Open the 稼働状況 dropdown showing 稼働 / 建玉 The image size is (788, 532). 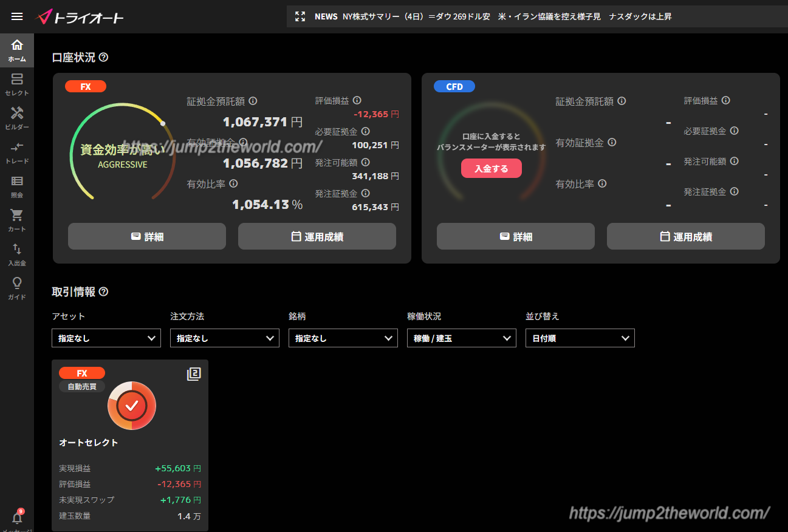click(462, 338)
